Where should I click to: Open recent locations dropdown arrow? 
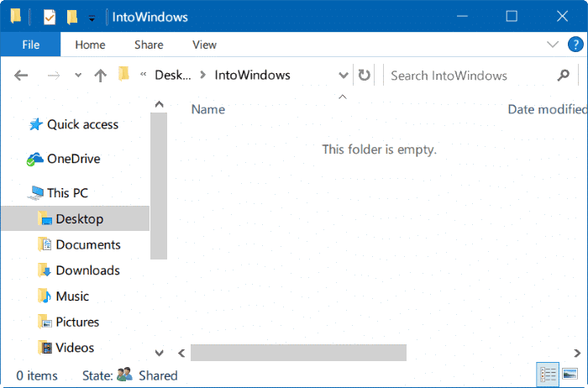78,76
